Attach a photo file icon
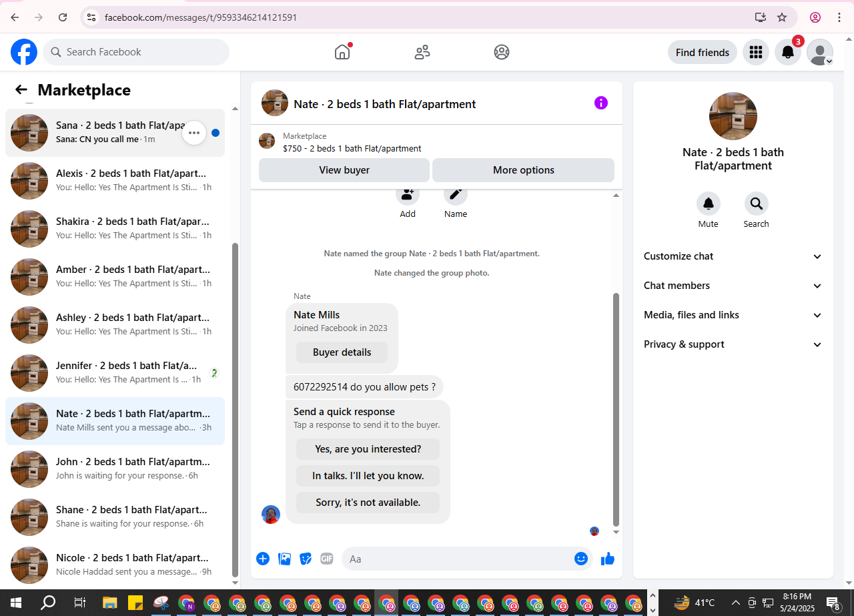 coord(284,559)
